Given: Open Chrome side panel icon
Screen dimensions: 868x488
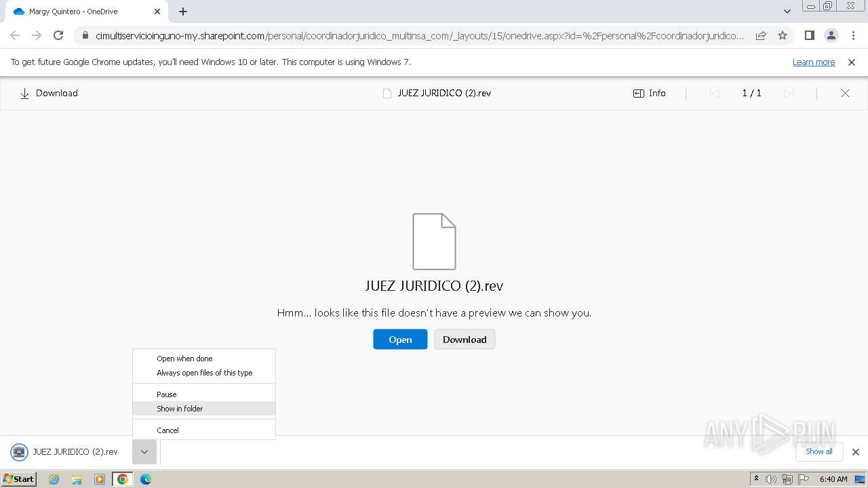Looking at the screenshot, I should (x=809, y=35).
